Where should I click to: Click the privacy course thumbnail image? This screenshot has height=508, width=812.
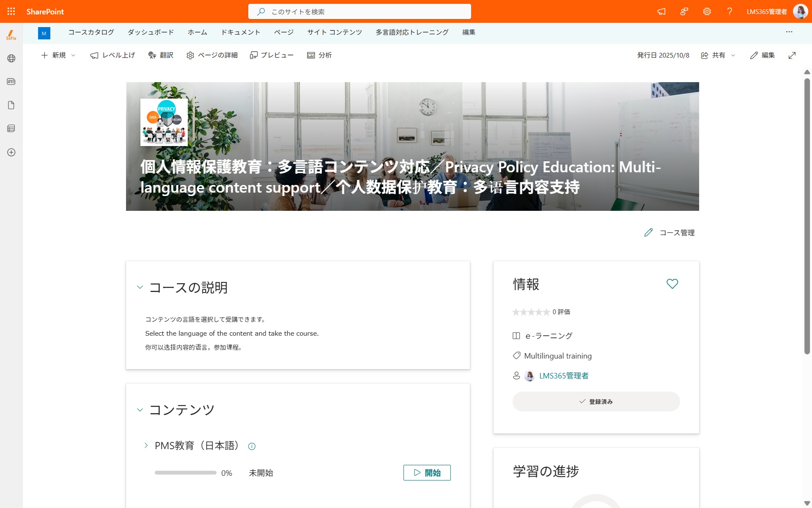coord(164,122)
